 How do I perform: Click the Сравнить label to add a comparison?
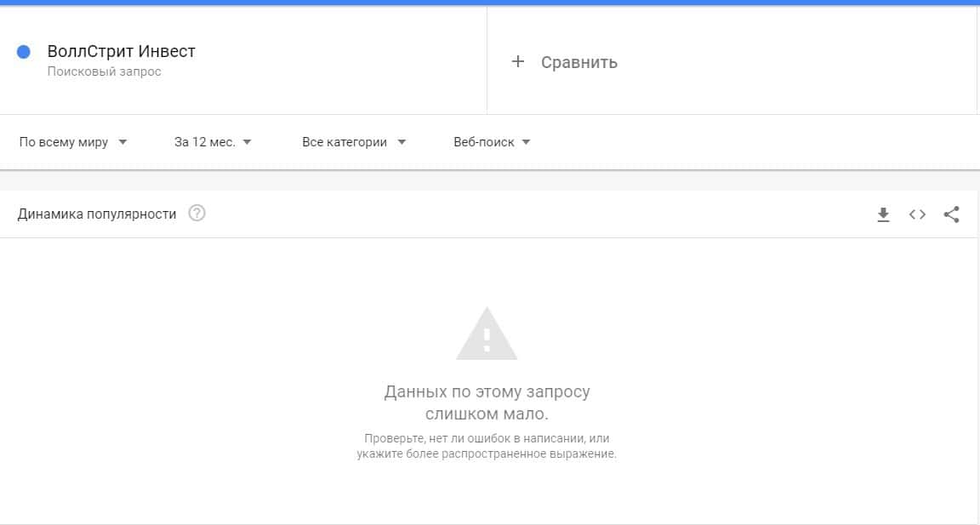pyautogui.click(x=579, y=62)
